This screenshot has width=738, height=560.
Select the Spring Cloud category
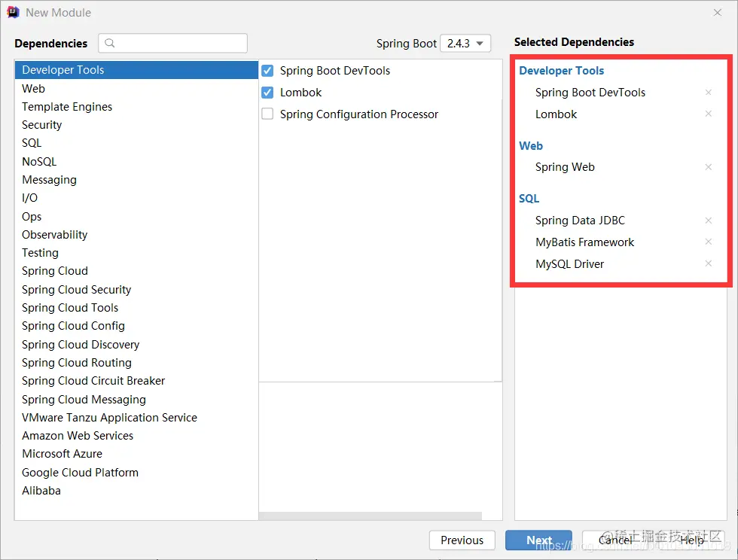point(136,271)
